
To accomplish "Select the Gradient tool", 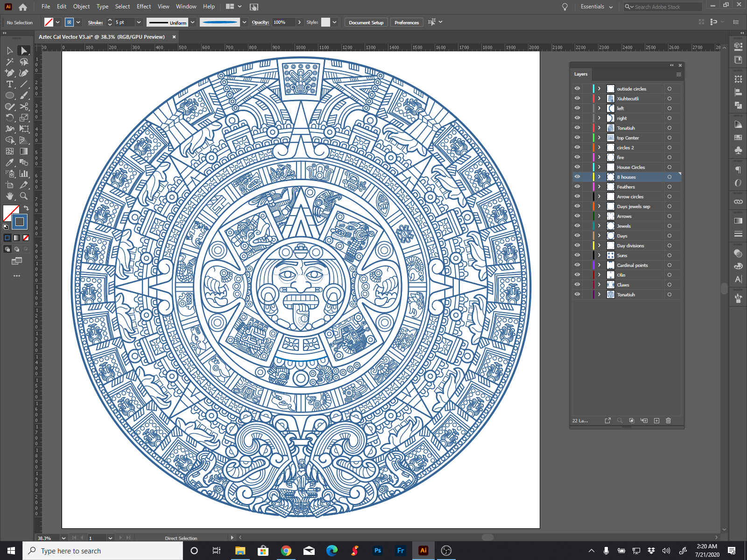I will coord(24,151).
